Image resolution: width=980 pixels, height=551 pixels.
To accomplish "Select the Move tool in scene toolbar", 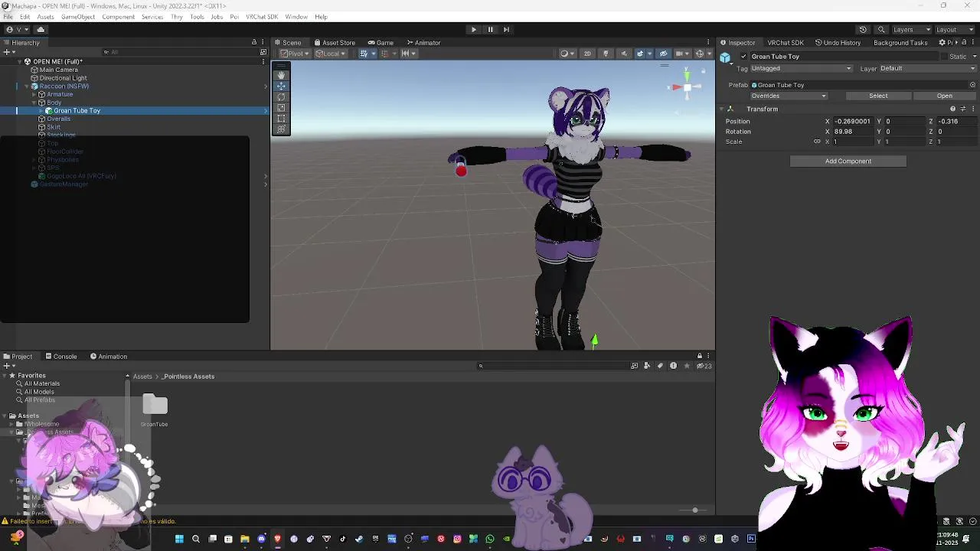I will 281,86.
